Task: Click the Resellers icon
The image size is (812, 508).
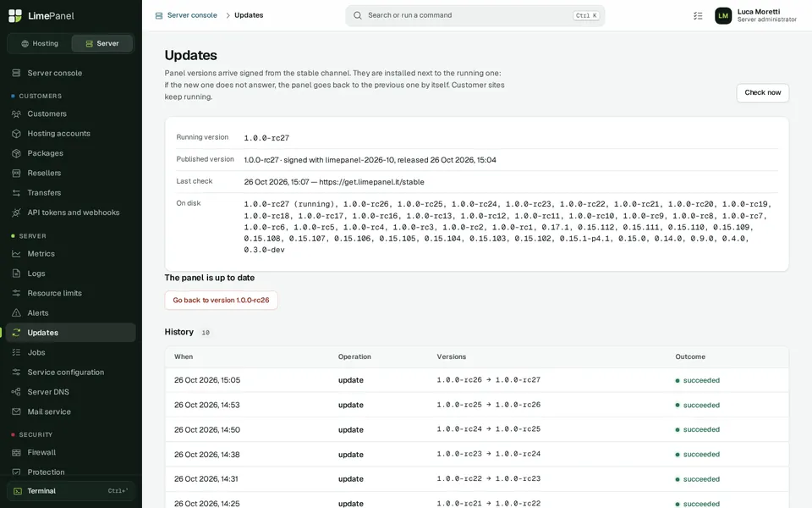Action: click(x=17, y=173)
